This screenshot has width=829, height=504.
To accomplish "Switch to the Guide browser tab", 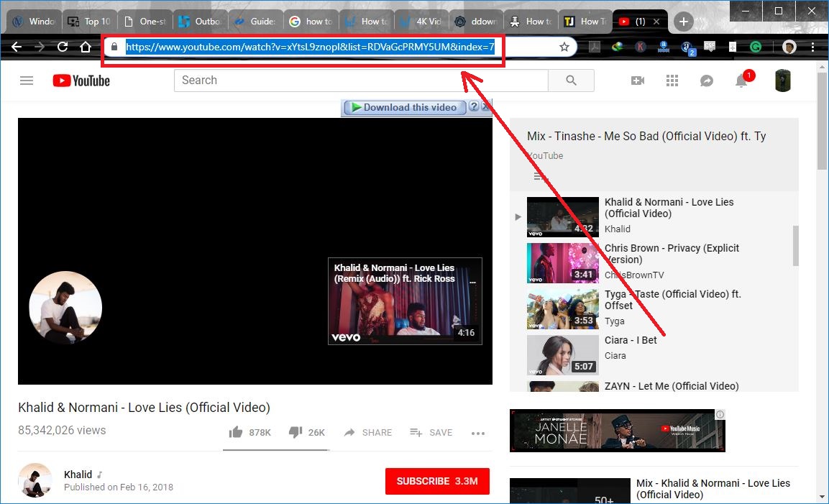I will [x=255, y=21].
